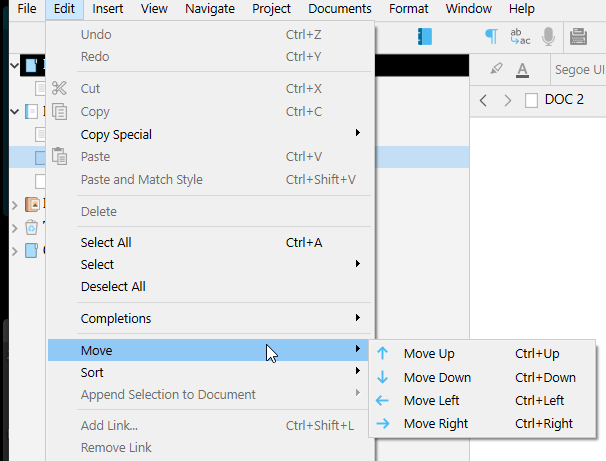Click the blue notebook icon in toolbar
This screenshot has height=461, width=606.
point(424,37)
